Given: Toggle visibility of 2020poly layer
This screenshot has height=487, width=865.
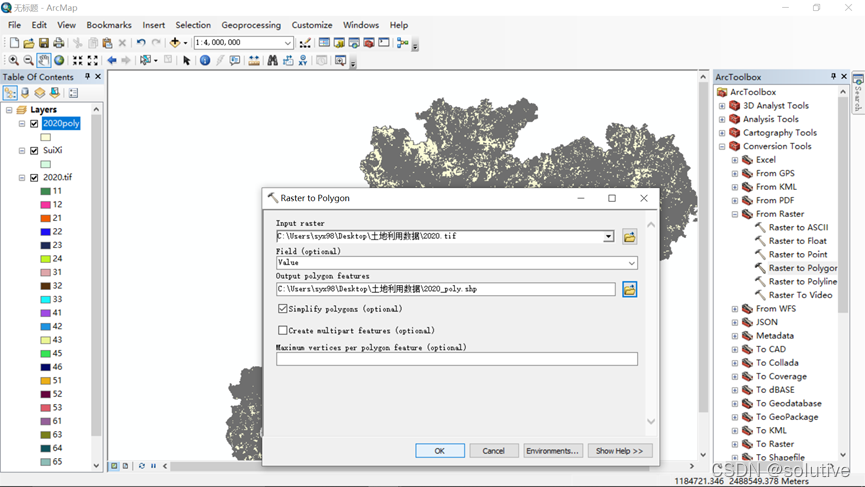Looking at the screenshot, I should [34, 124].
